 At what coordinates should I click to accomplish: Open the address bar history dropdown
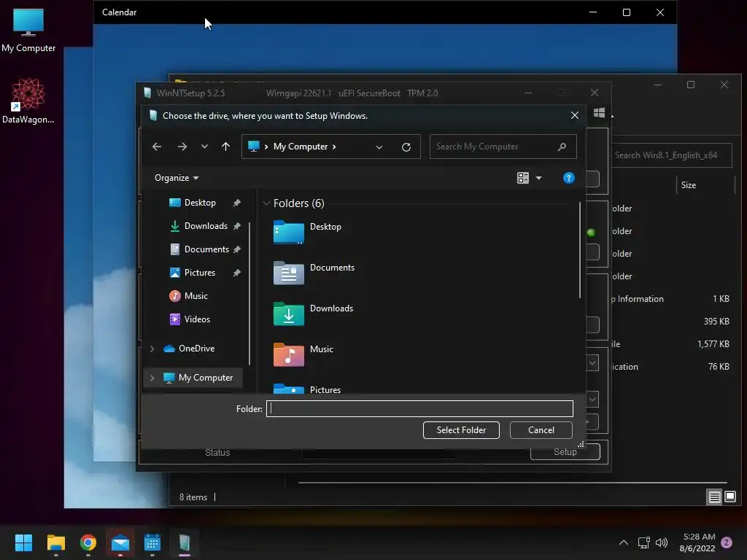(379, 147)
